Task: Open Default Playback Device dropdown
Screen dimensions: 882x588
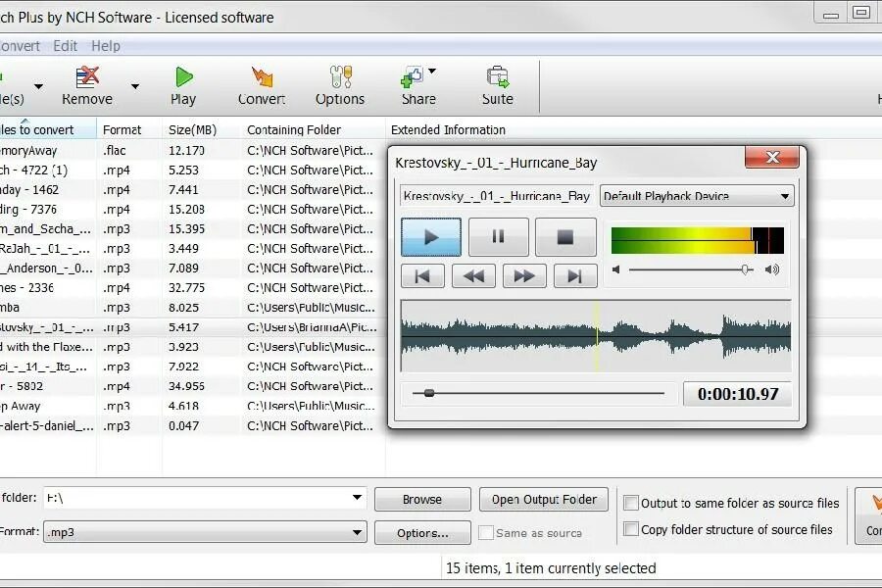Action: pyautogui.click(x=697, y=196)
